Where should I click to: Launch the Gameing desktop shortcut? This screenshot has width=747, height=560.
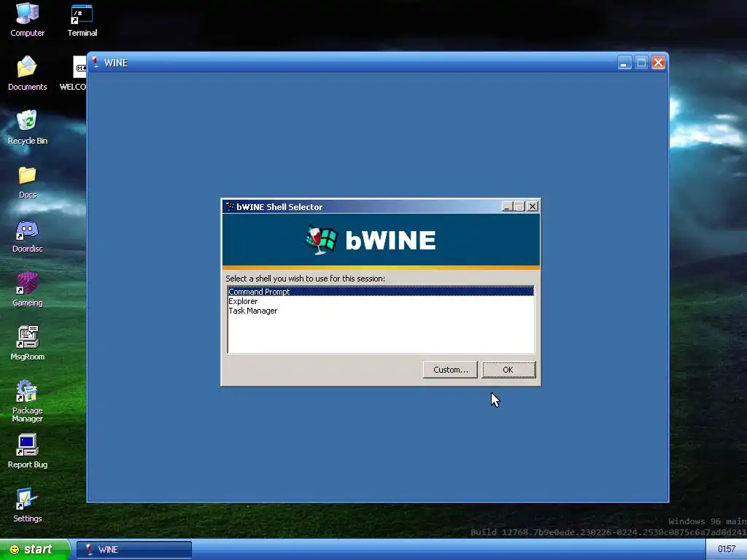point(27,289)
